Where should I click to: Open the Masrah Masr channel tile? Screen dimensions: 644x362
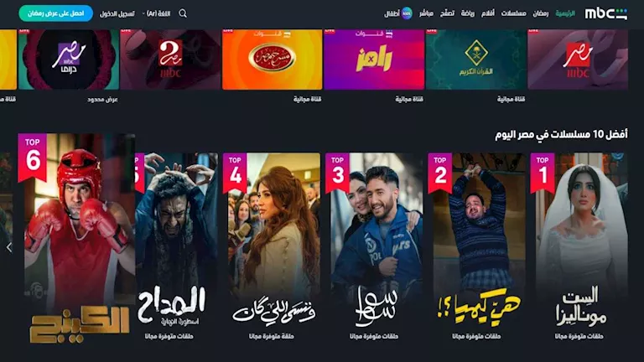click(x=273, y=59)
